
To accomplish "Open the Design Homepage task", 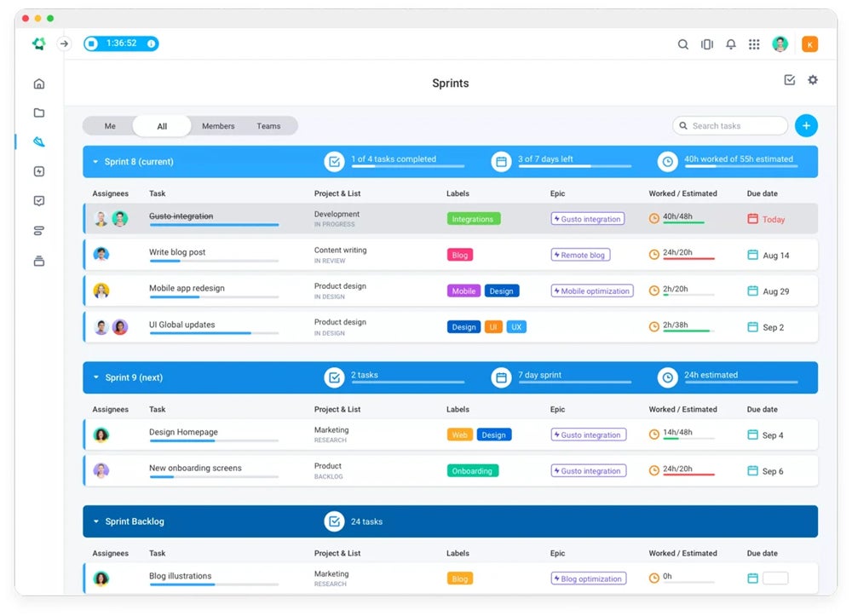I will point(184,432).
